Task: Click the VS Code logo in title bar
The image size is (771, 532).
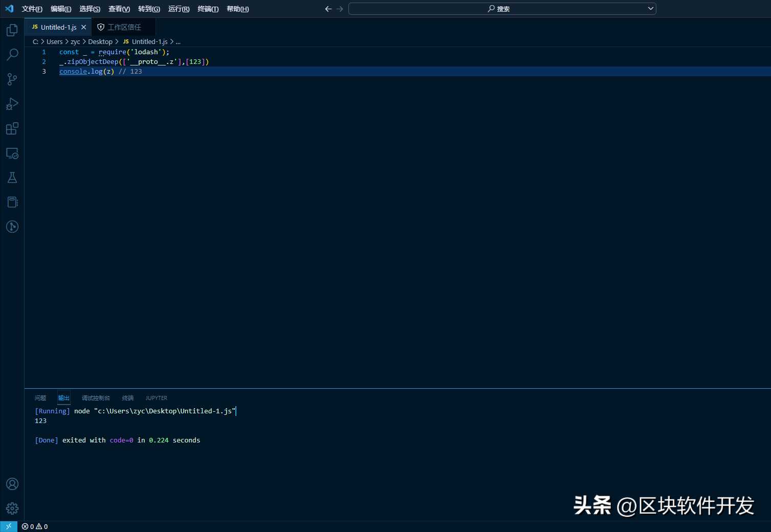Action: point(9,9)
